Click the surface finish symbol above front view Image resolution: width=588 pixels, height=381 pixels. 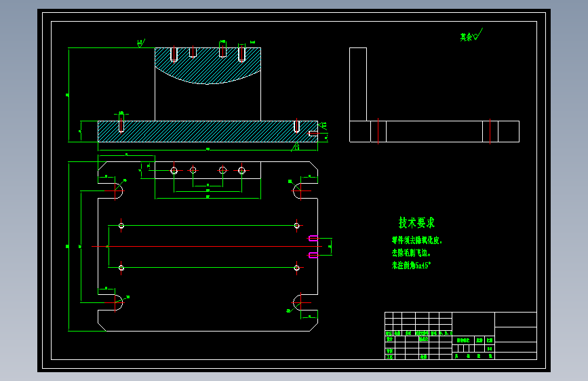pos(140,43)
